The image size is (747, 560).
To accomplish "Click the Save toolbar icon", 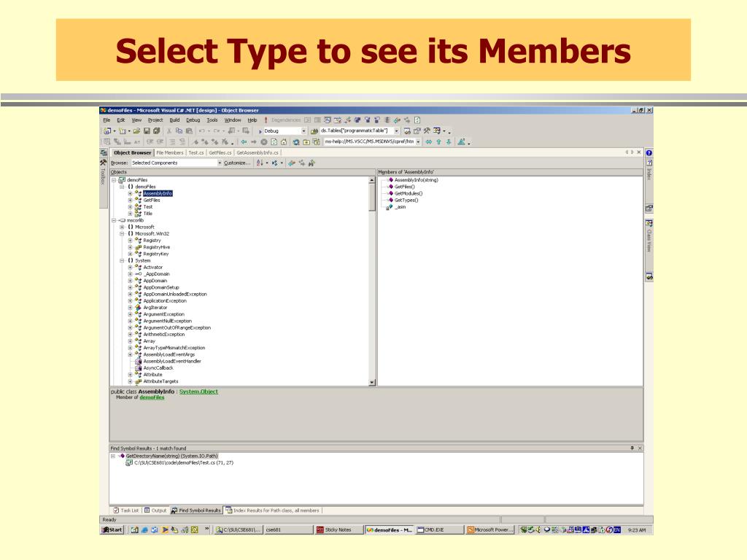I will point(147,131).
